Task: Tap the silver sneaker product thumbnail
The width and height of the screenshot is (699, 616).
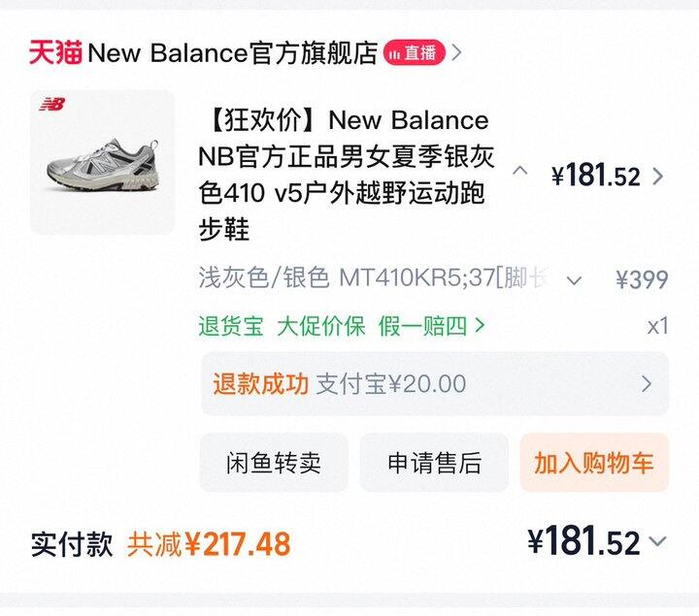Action: (102, 162)
